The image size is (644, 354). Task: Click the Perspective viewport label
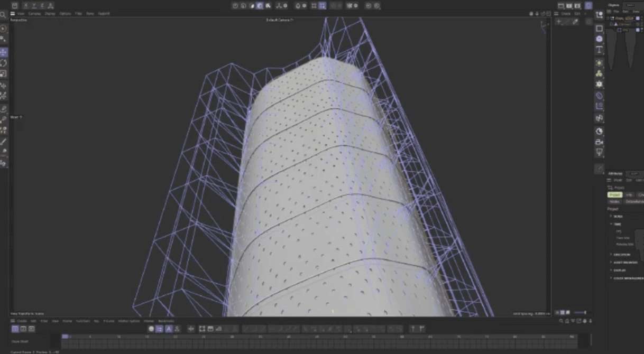click(x=19, y=20)
